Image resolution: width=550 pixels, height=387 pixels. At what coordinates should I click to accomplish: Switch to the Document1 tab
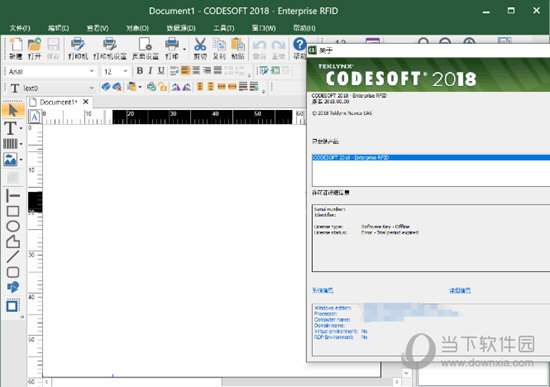(58, 102)
